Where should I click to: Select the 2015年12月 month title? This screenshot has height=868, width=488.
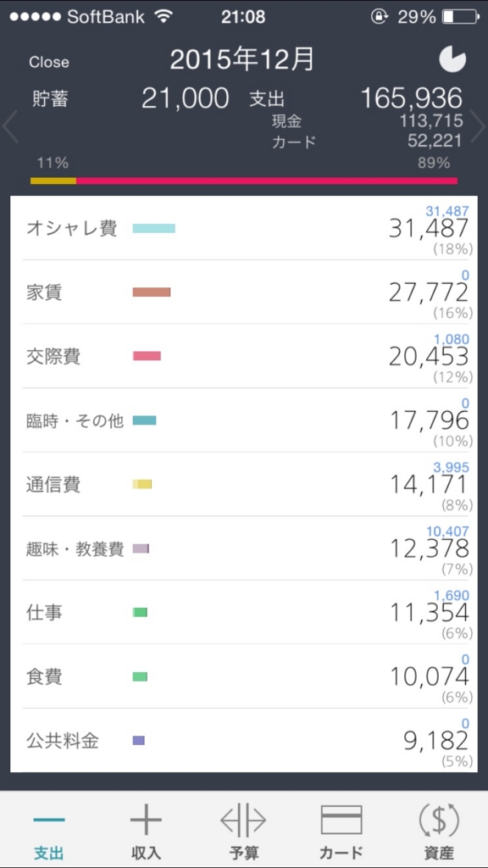(x=244, y=59)
